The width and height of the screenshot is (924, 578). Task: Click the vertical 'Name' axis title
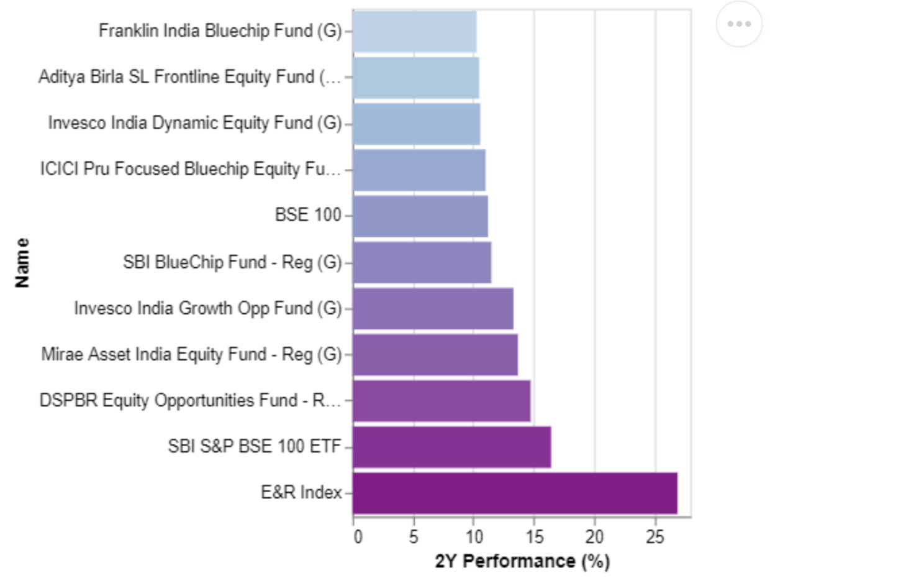pyautogui.click(x=22, y=263)
